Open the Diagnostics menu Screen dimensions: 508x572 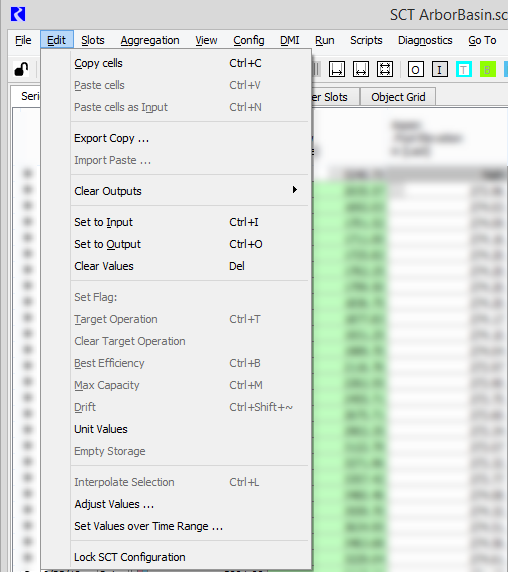pyautogui.click(x=425, y=40)
